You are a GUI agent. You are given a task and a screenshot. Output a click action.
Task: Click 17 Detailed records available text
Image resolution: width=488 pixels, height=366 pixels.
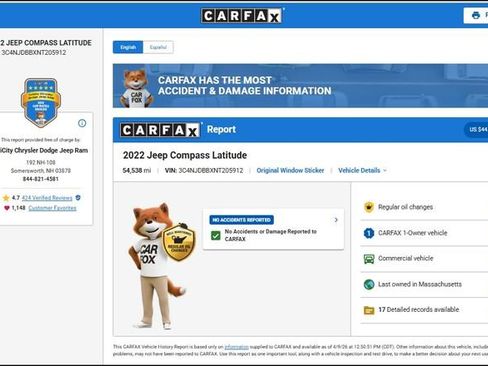point(419,310)
